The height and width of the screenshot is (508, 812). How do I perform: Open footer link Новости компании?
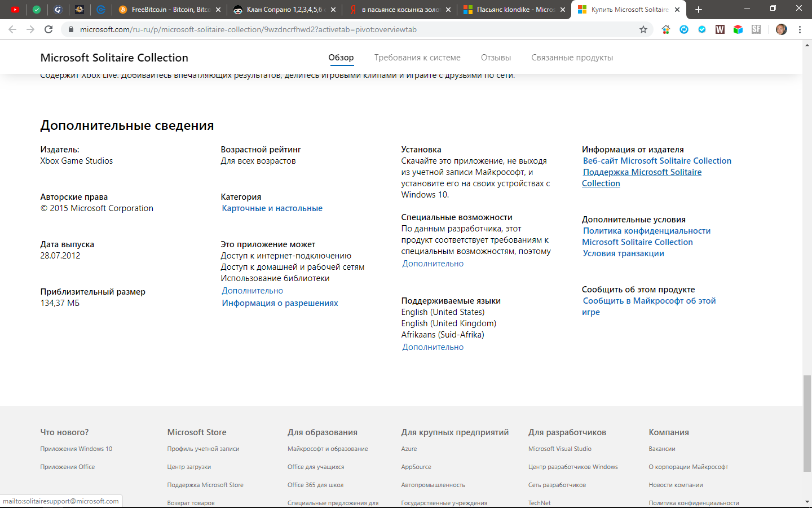tap(676, 485)
